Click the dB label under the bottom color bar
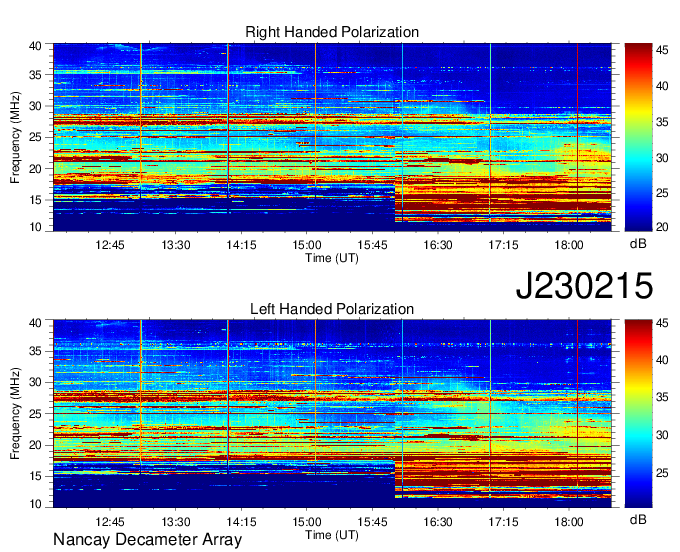This screenshot has height=552, width=680. tap(638, 519)
